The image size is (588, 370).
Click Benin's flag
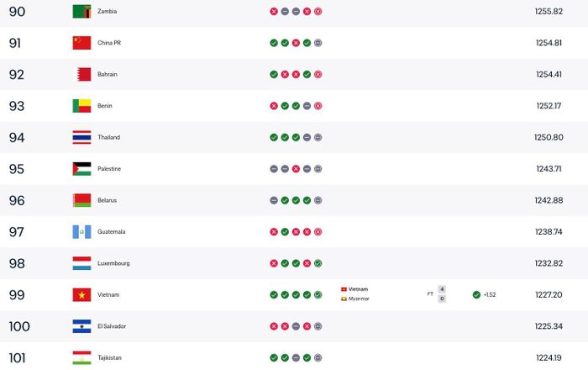point(81,106)
